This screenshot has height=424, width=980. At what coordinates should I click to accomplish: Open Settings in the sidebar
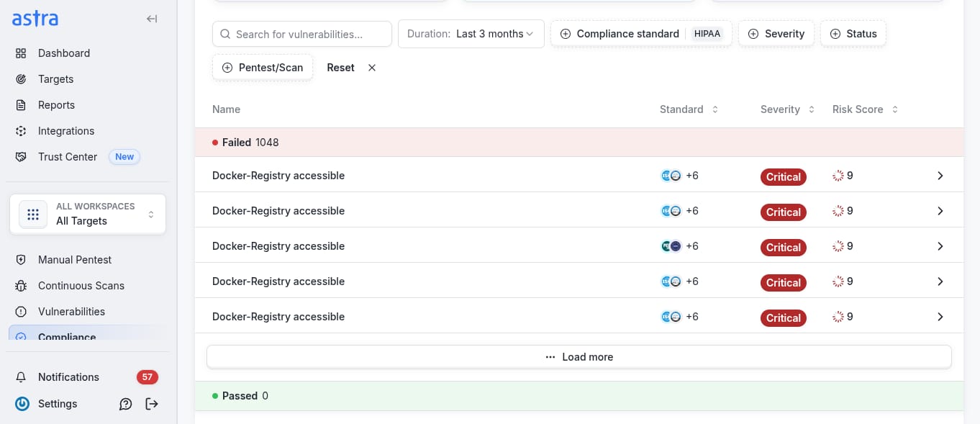point(58,404)
